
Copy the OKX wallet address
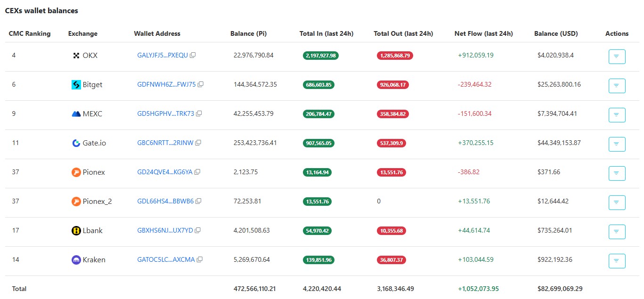[x=193, y=56]
